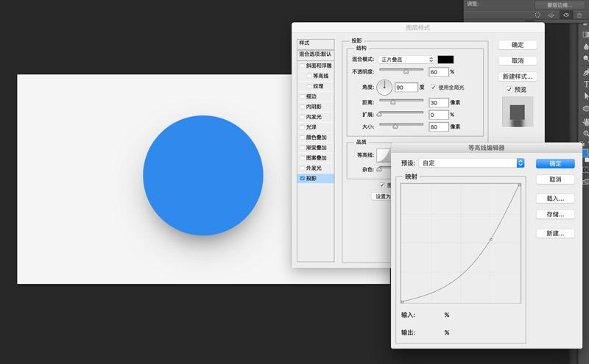Open the 预设 preset dropdown in contour editor
The height and width of the screenshot is (364, 589).
[x=471, y=163]
